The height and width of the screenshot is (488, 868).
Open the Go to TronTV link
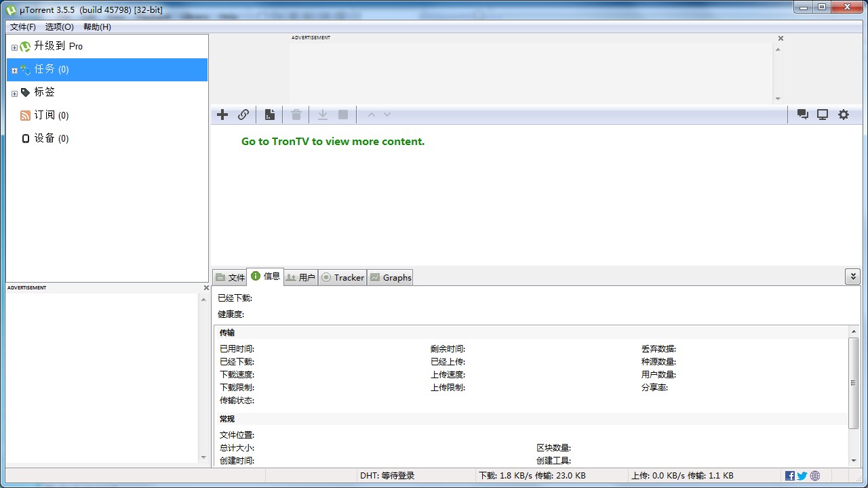[x=332, y=142]
